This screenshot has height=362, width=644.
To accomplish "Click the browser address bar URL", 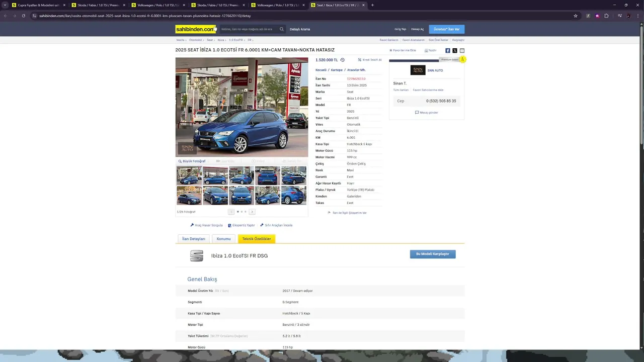I will point(145,16).
